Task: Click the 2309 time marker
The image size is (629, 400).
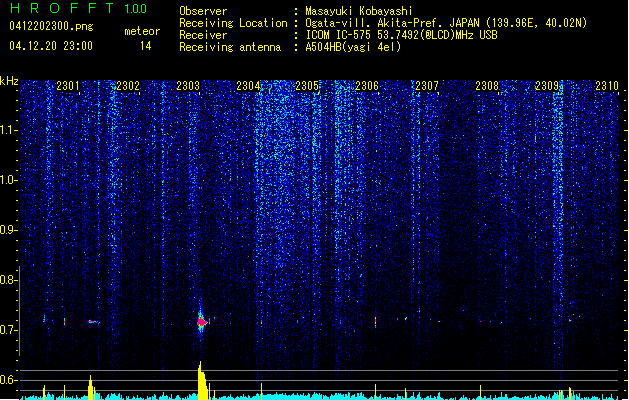Action: click(x=547, y=86)
